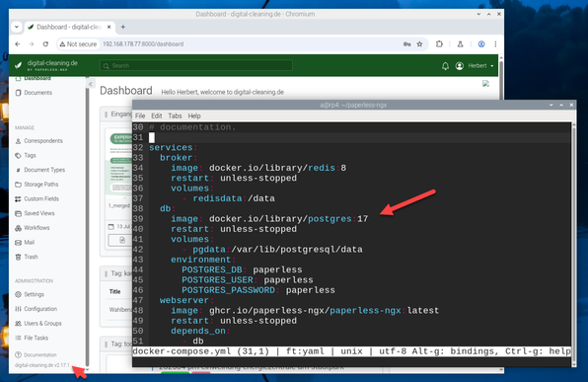Click the Title column header
588x382 pixels.
[114, 291]
